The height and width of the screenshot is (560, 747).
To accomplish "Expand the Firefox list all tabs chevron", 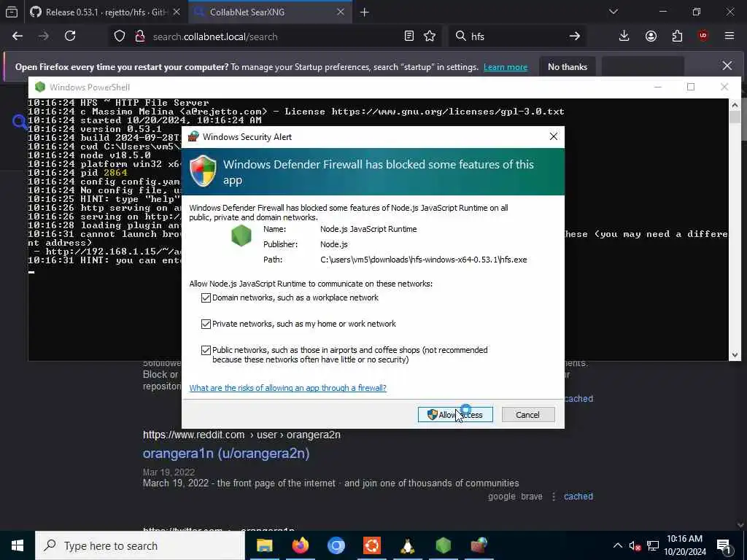I will [613, 12].
